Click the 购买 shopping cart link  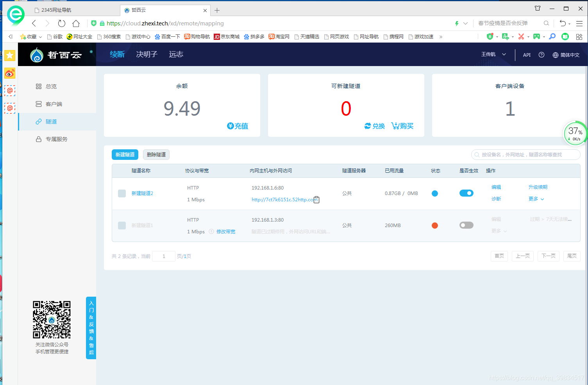pos(402,126)
